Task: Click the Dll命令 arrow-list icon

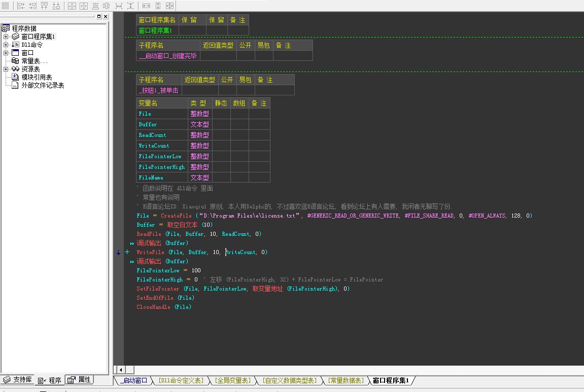Action: 15,45
